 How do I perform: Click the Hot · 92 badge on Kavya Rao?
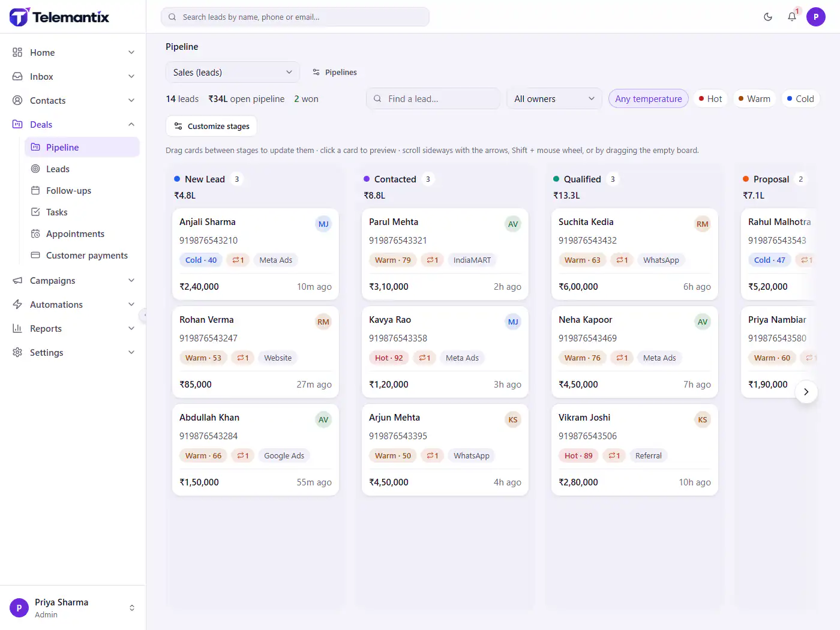pyautogui.click(x=389, y=358)
